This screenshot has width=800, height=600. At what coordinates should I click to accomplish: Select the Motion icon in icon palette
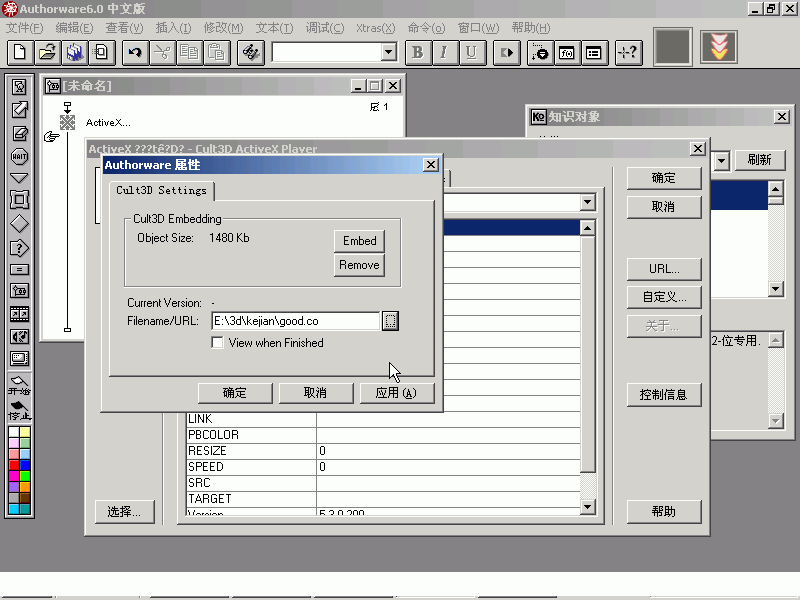(19, 110)
